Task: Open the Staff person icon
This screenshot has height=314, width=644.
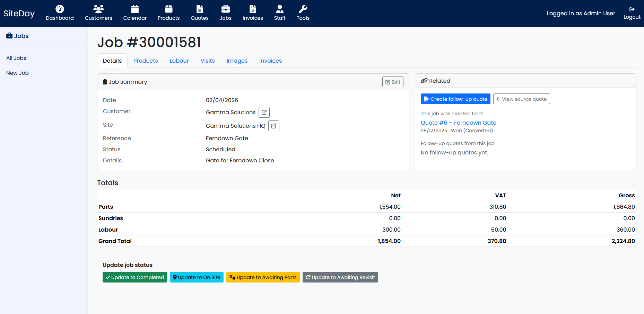Action: point(280,9)
